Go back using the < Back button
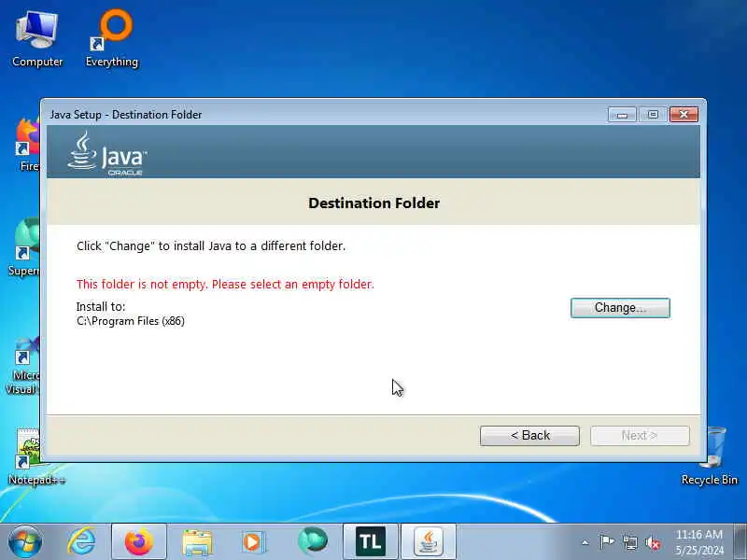The image size is (747, 560). (x=529, y=436)
